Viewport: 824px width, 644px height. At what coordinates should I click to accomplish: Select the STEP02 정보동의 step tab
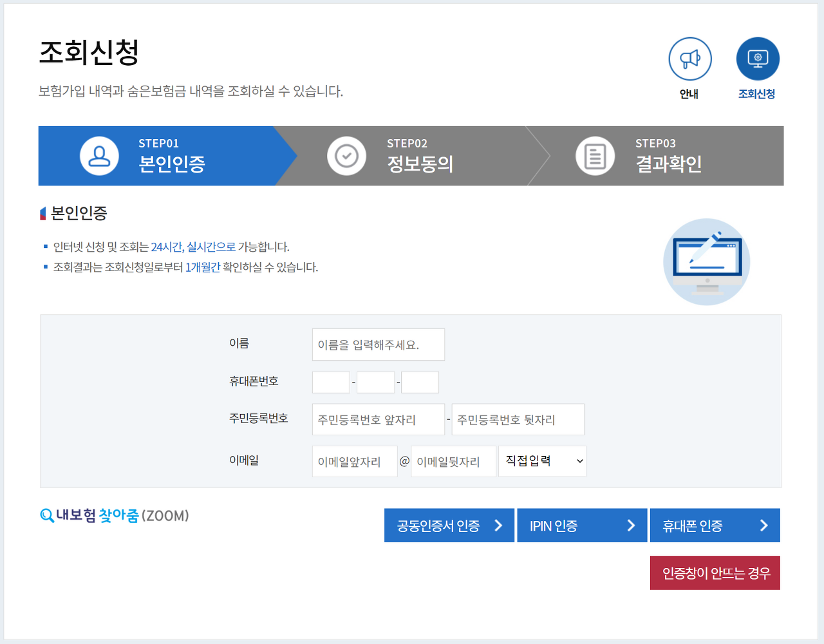tap(420, 156)
